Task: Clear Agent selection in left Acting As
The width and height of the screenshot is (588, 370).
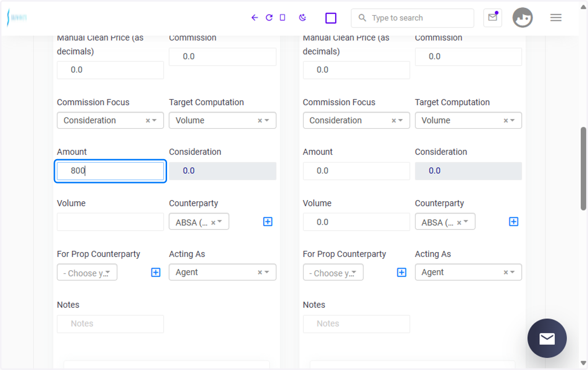Action: point(260,273)
